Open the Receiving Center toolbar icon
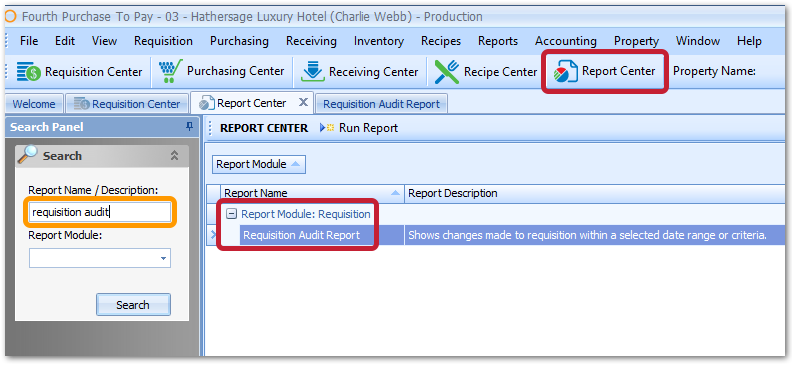Screen dimensions: 792x365 312,72
